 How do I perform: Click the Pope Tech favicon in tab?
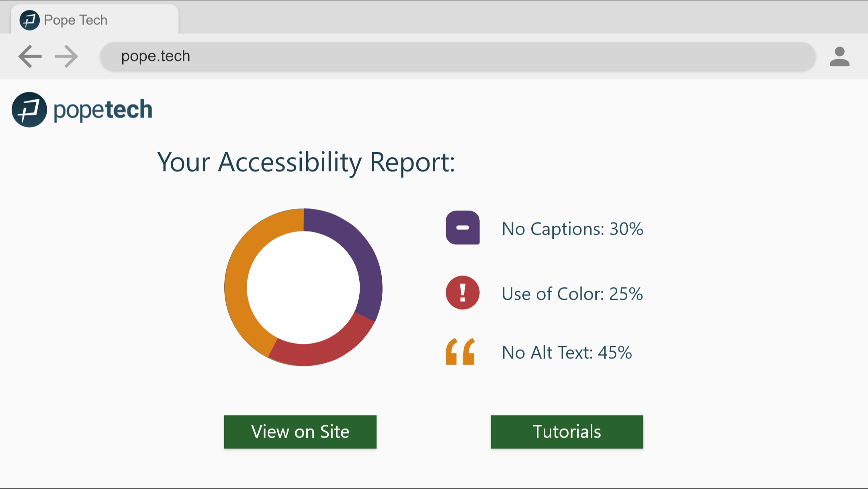[30, 20]
